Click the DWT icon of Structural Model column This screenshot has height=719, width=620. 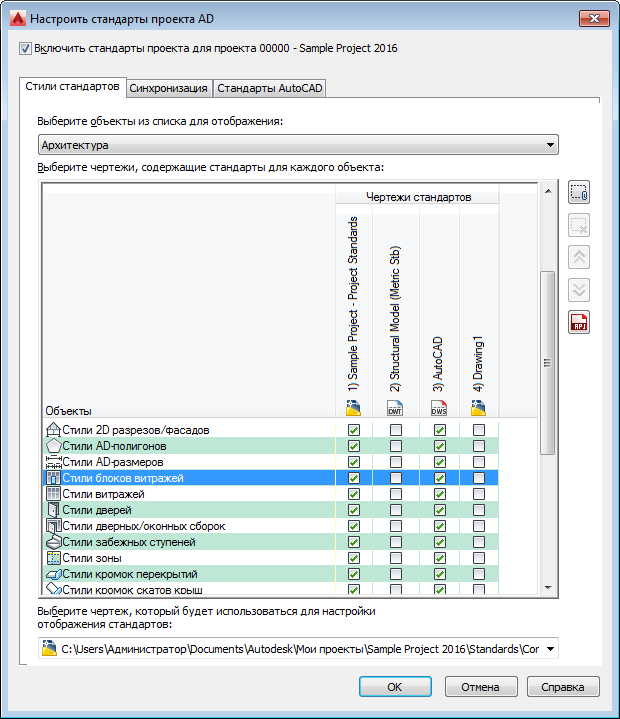395,408
